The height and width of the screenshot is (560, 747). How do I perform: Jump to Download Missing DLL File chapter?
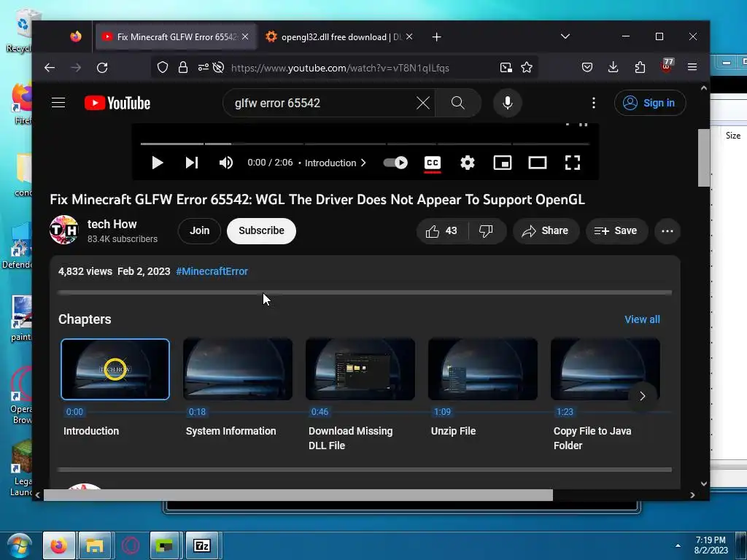click(360, 369)
